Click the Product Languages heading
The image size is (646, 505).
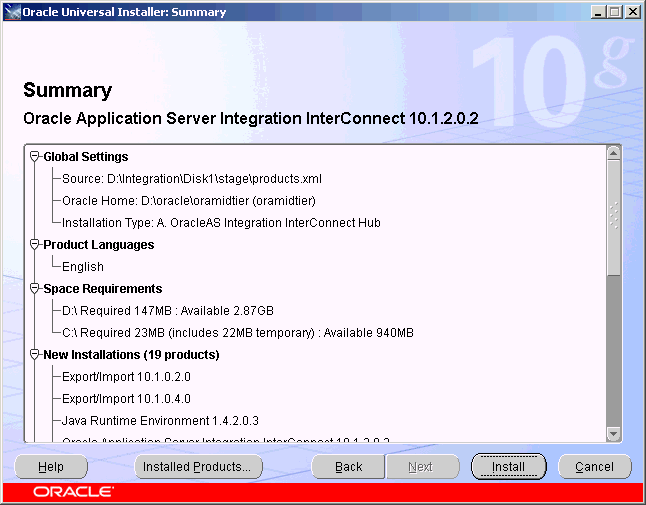click(99, 245)
